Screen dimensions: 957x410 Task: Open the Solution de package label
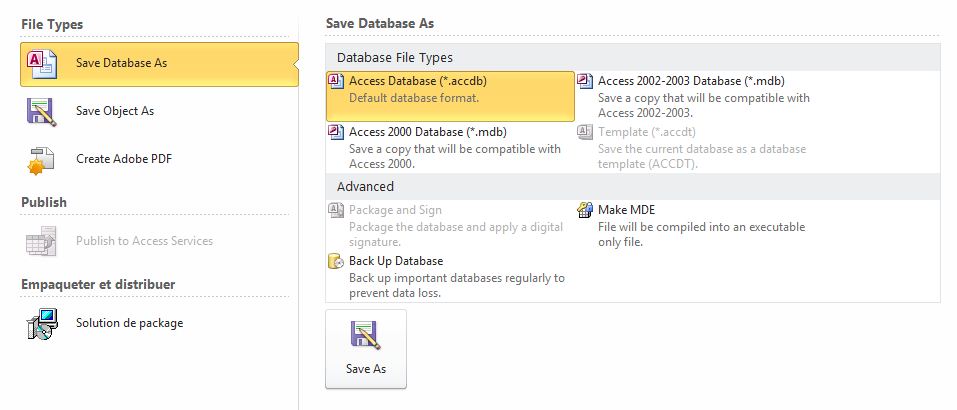point(129,323)
